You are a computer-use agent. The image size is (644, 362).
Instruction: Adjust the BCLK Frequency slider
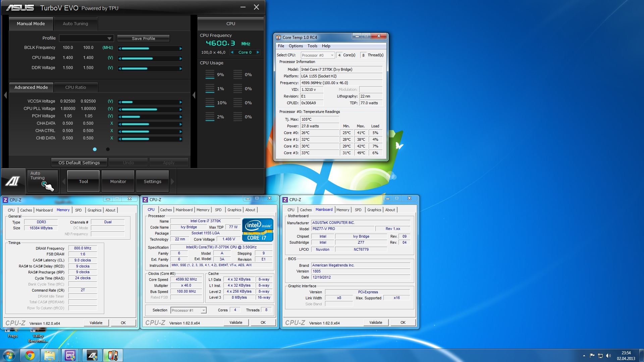[150, 48]
